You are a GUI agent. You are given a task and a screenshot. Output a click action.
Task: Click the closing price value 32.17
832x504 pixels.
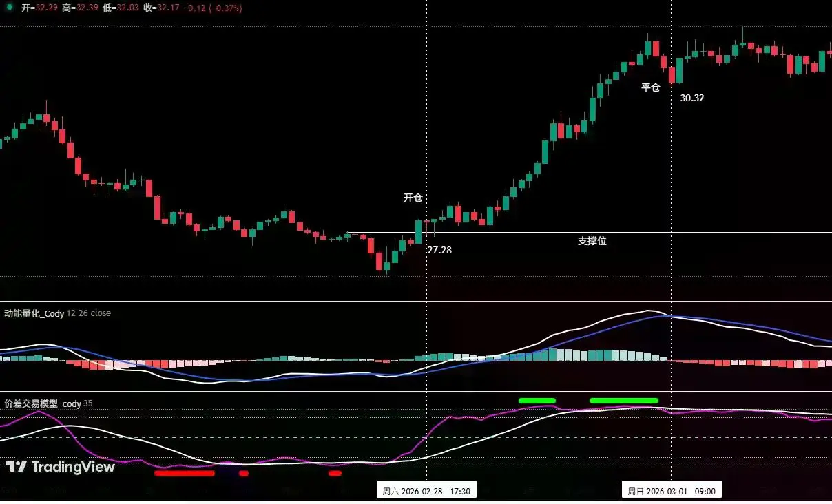pyautogui.click(x=169, y=8)
